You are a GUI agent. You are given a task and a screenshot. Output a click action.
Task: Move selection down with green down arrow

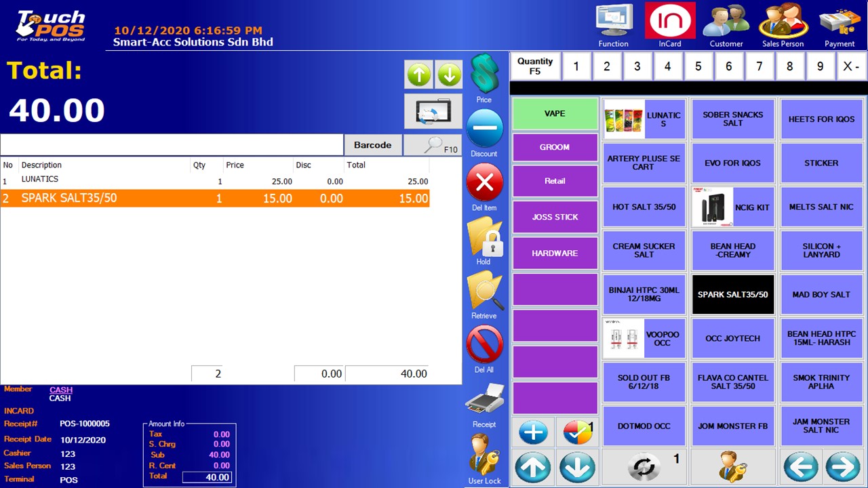click(449, 75)
